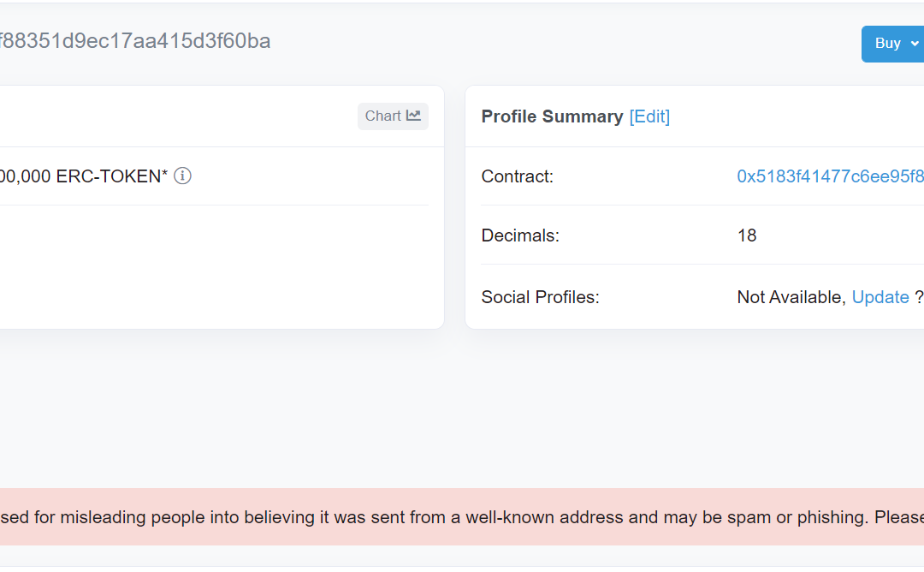Click the Contract: field label
Viewport: 924px width, 572px height.
[518, 176]
